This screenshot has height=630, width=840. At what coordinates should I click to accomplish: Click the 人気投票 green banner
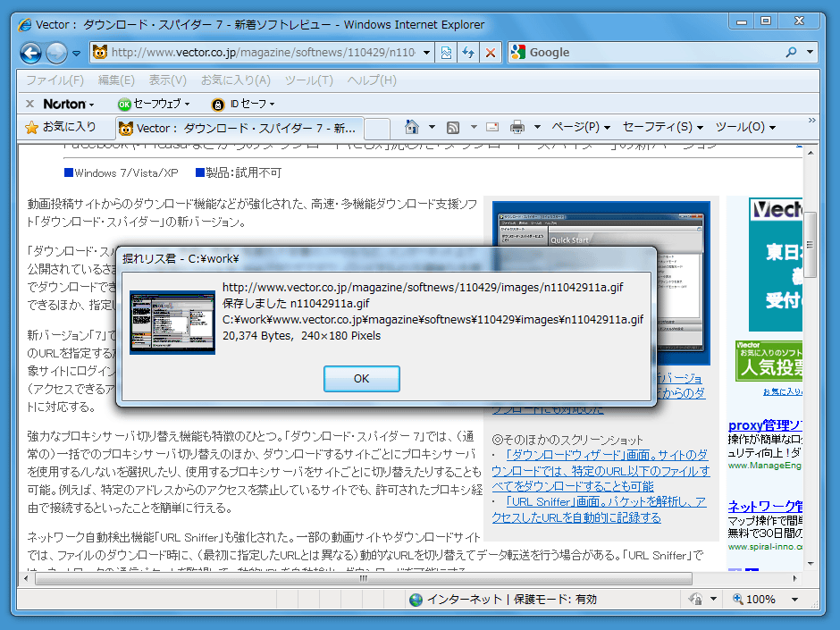point(769,361)
